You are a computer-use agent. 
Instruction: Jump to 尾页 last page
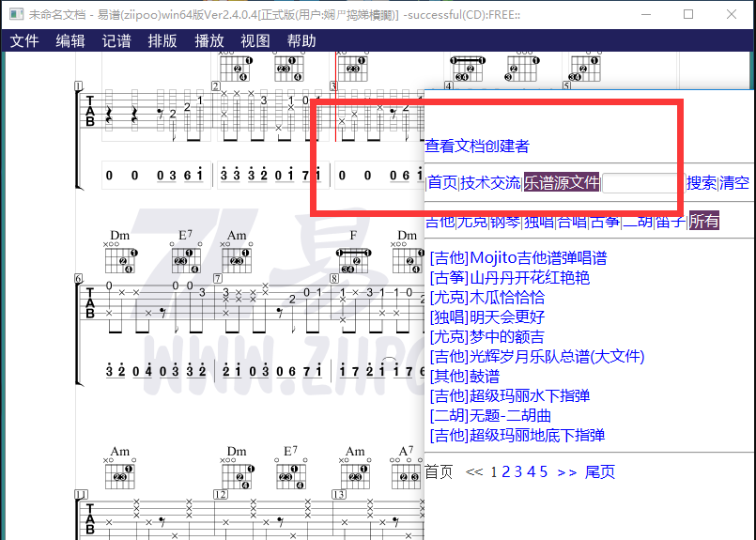click(600, 472)
